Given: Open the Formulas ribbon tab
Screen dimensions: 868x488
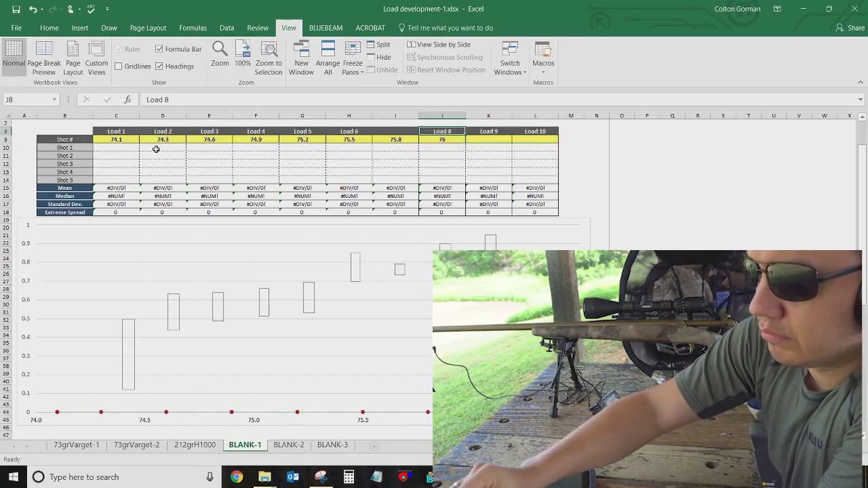Looking at the screenshot, I should pyautogui.click(x=193, y=28).
